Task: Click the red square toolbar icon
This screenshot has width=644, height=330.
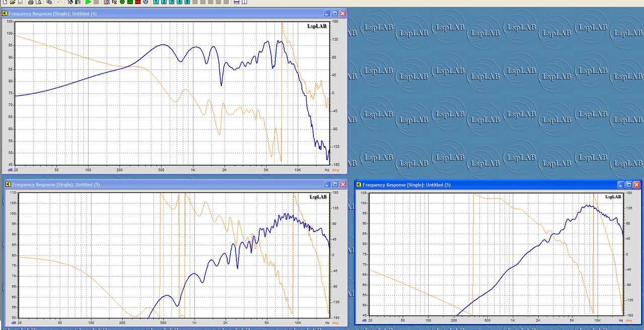Action: click(137, 2)
